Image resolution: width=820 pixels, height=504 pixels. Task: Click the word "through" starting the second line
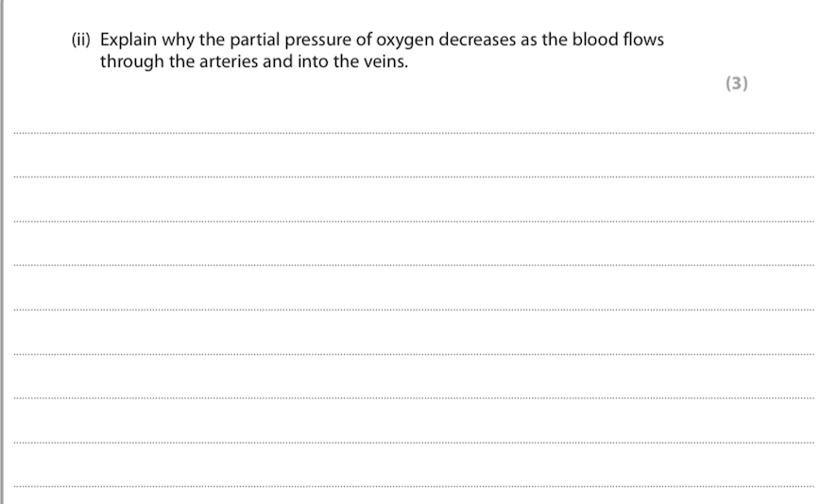[x=131, y=63]
